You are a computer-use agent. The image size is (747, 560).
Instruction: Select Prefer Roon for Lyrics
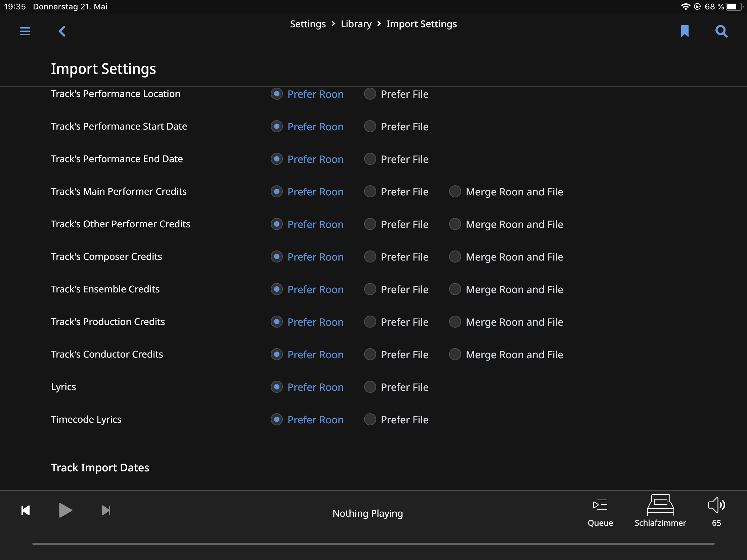(x=307, y=387)
